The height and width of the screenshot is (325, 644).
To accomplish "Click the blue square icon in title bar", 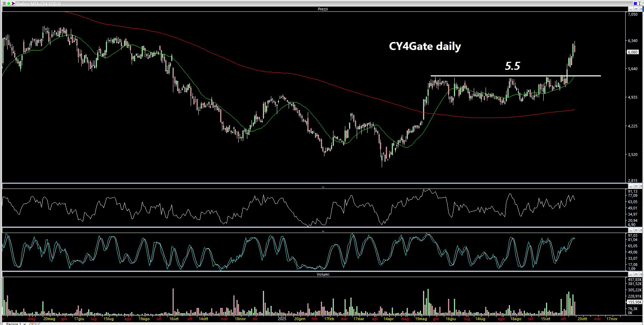I will click(x=635, y=3).
